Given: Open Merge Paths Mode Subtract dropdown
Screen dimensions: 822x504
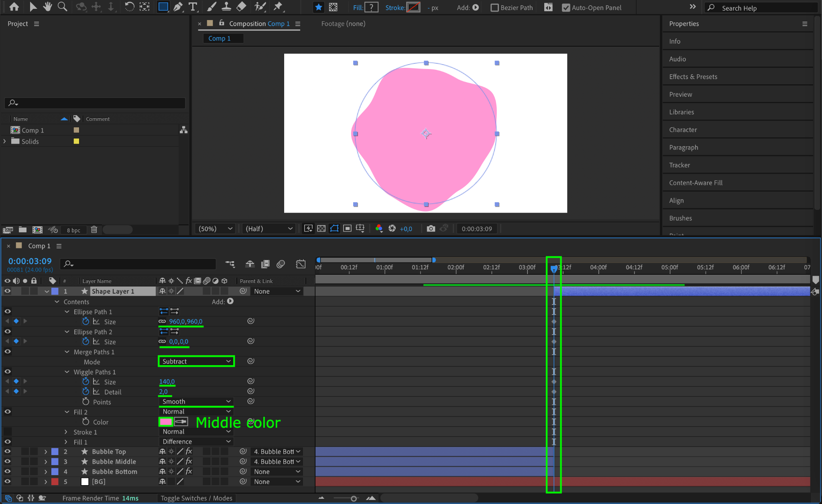Looking at the screenshot, I should tap(196, 361).
